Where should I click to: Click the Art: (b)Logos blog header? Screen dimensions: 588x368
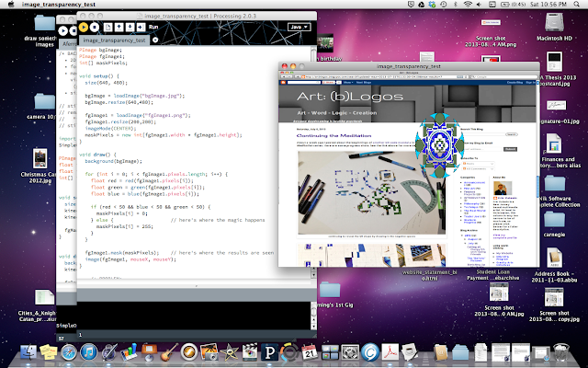tap(350, 97)
